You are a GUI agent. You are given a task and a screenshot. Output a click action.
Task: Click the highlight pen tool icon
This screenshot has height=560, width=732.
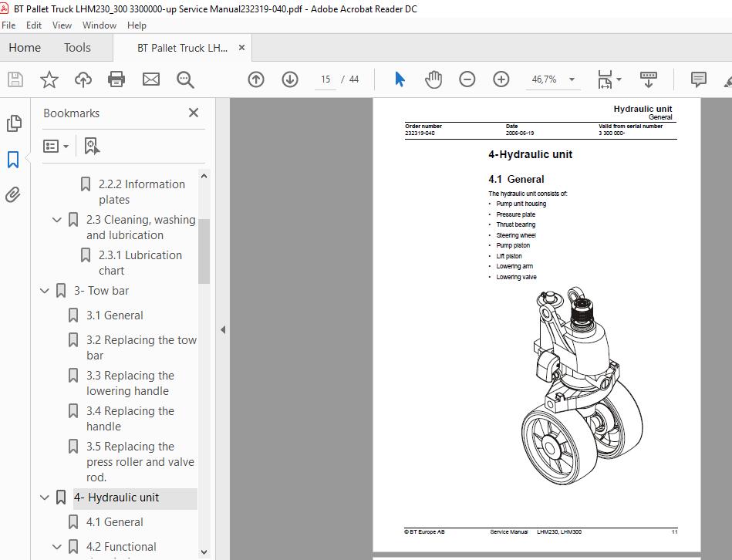click(727, 80)
